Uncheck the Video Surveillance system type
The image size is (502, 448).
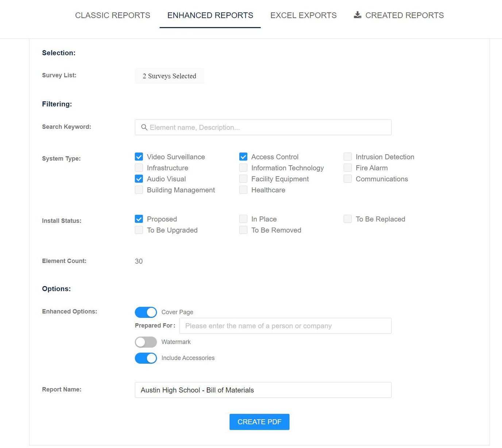139,157
